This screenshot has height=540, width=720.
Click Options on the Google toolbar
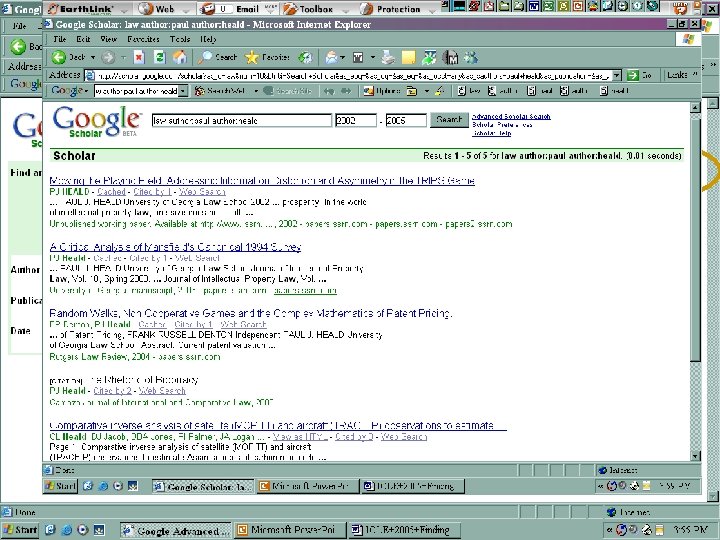(382, 91)
